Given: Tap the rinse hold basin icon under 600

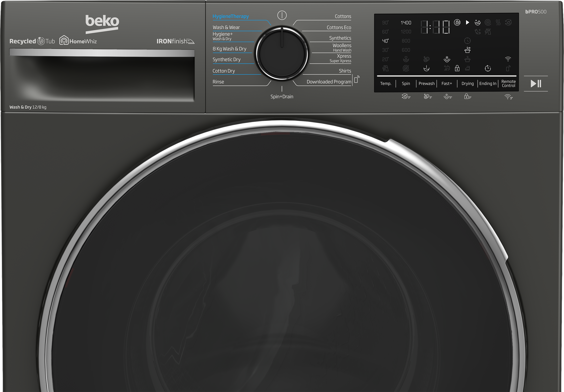Looking at the screenshot, I should tap(406, 59).
